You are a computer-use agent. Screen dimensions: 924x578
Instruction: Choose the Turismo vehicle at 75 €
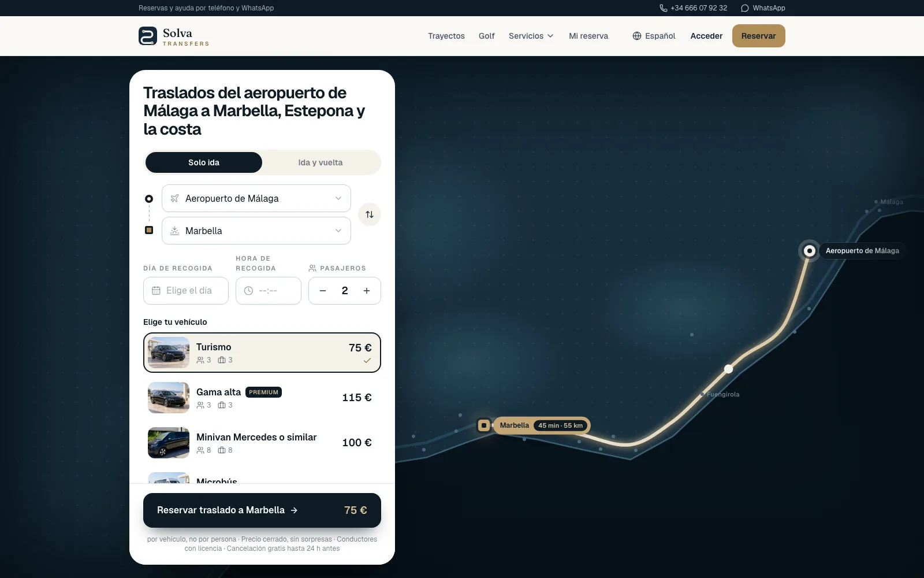[x=262, y=353]
